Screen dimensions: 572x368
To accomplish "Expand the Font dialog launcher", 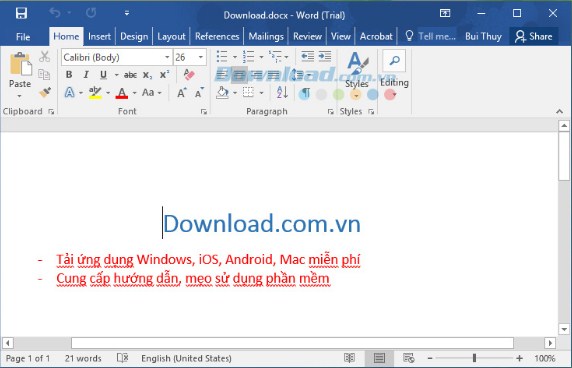I will click(x=204, y=112).
